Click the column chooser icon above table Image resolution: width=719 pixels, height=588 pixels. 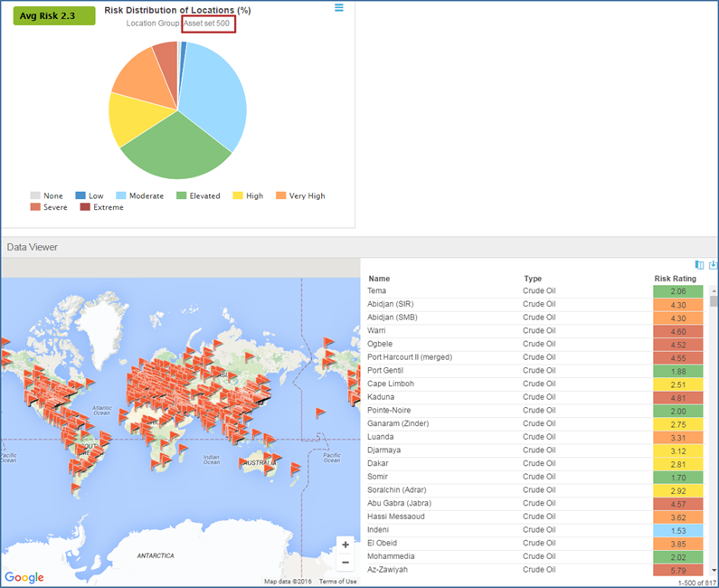point(699,265)
